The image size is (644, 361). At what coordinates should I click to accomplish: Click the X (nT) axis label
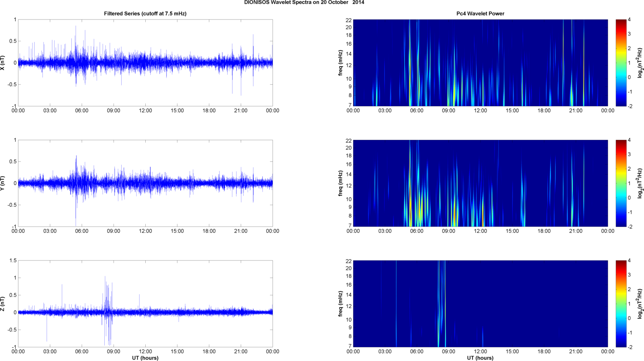[x=3, y=63]
